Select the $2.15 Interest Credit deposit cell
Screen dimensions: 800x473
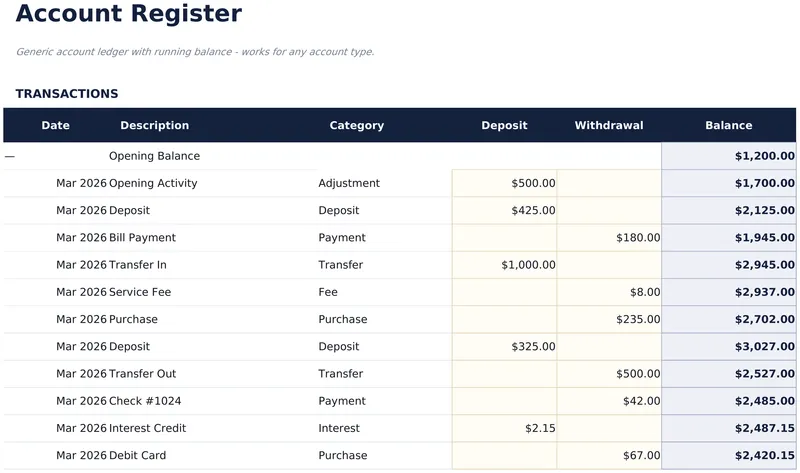tap(504, 428)
